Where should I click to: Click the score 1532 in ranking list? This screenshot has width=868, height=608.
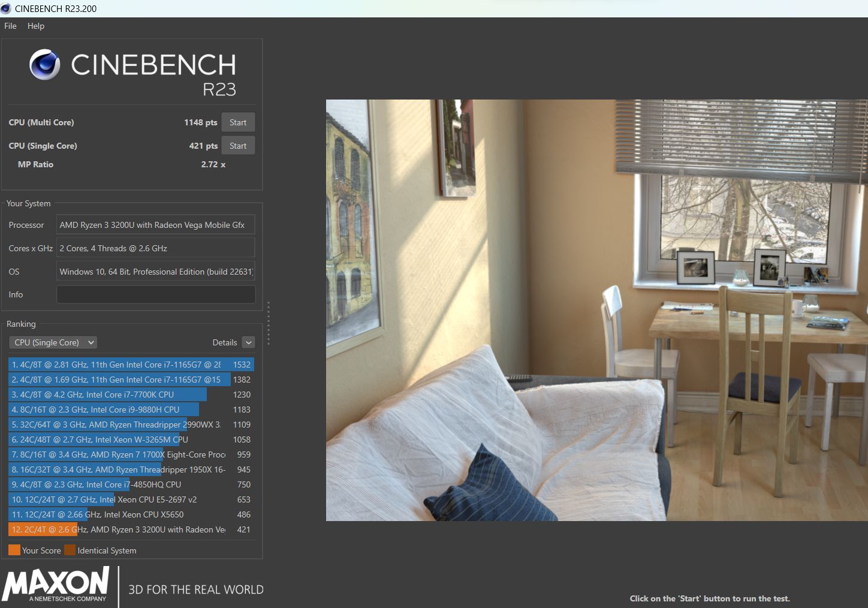click(x=242, y=365)
